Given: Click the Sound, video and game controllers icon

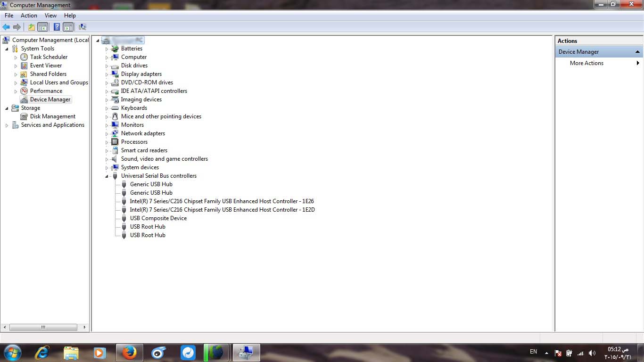Looking at the screenshot, I should [x=115, y=159].
